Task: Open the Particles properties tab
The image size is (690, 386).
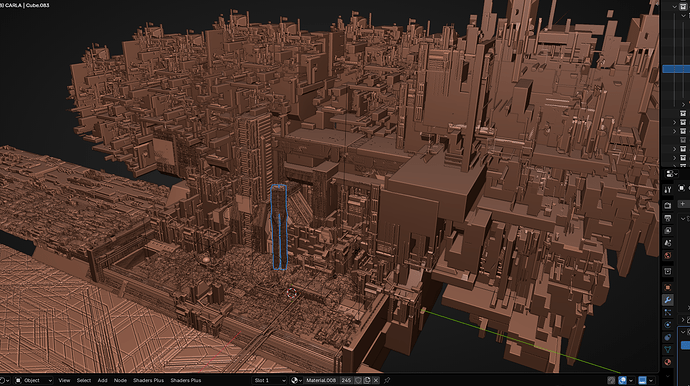Action: click(x=668, y=312)
